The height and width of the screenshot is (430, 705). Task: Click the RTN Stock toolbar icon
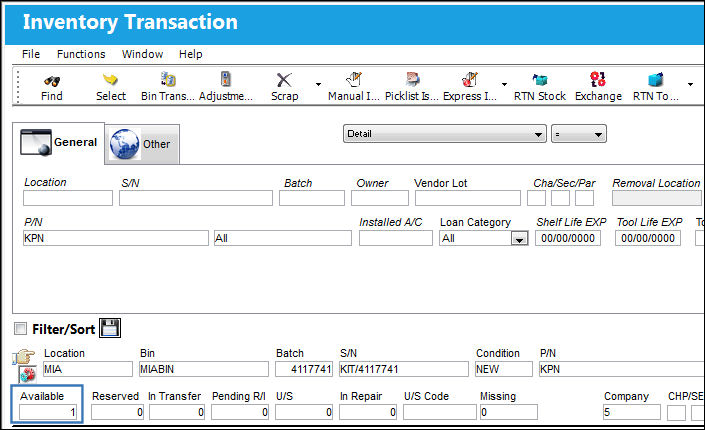[540, 80]
